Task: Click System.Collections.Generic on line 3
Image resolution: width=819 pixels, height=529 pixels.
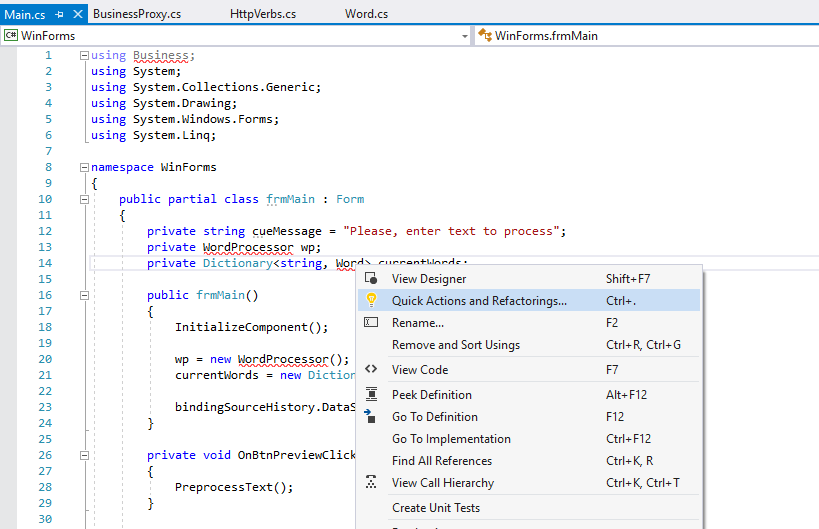Action: (x=224, y=87)
